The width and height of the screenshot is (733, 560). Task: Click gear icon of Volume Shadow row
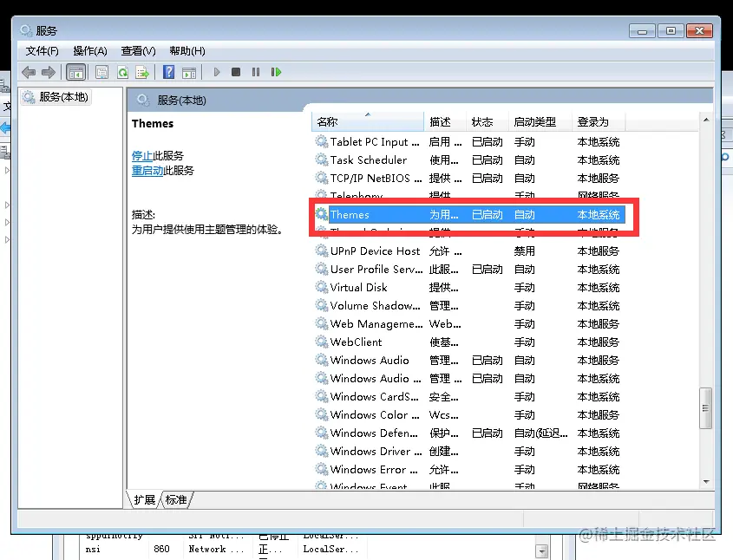click(322, 305)
